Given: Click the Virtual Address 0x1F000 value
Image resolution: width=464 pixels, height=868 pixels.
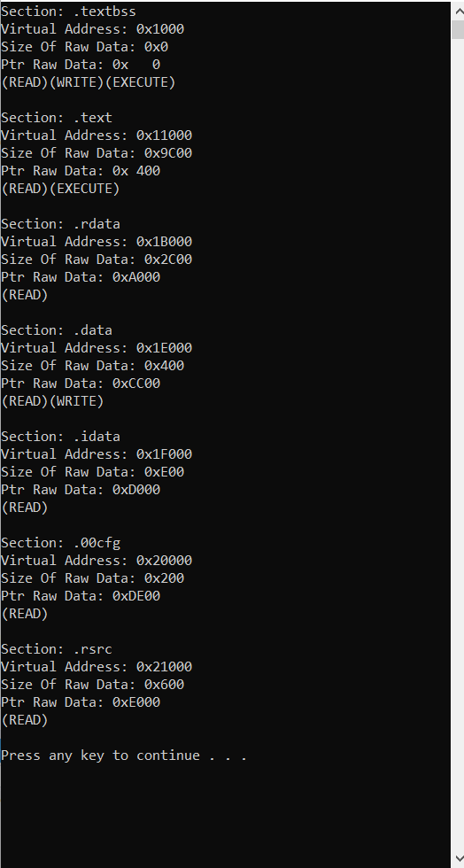Looking at the screenshot, I should coord(165,453).
